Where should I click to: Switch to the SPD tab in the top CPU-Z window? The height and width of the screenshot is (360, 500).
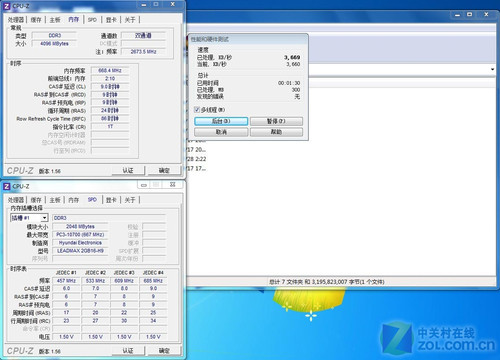point(92,20)
